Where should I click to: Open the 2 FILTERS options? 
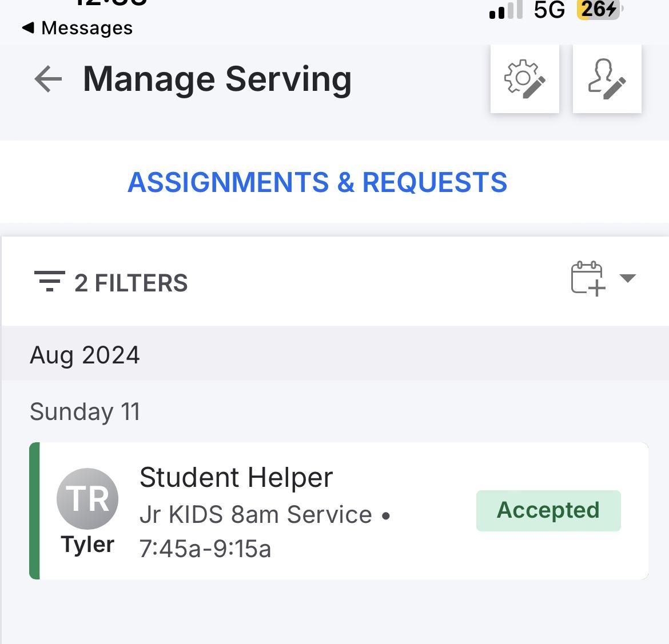click(x=131, y=283)
